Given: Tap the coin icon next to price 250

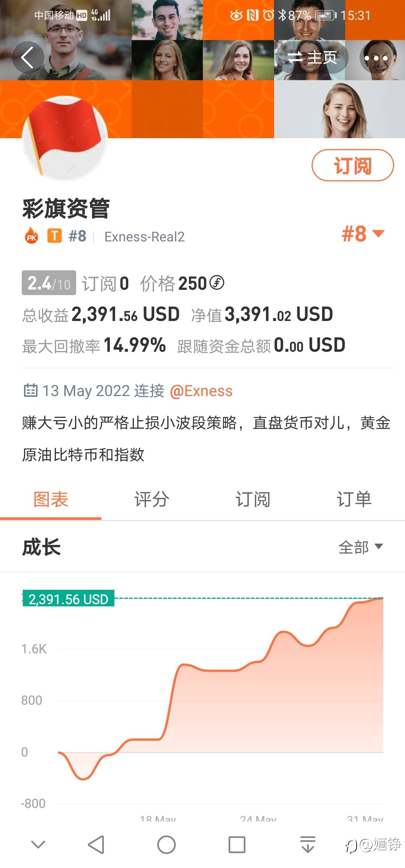Looking at the screenshot, I should pyautogui.click(x=217, y=283).
